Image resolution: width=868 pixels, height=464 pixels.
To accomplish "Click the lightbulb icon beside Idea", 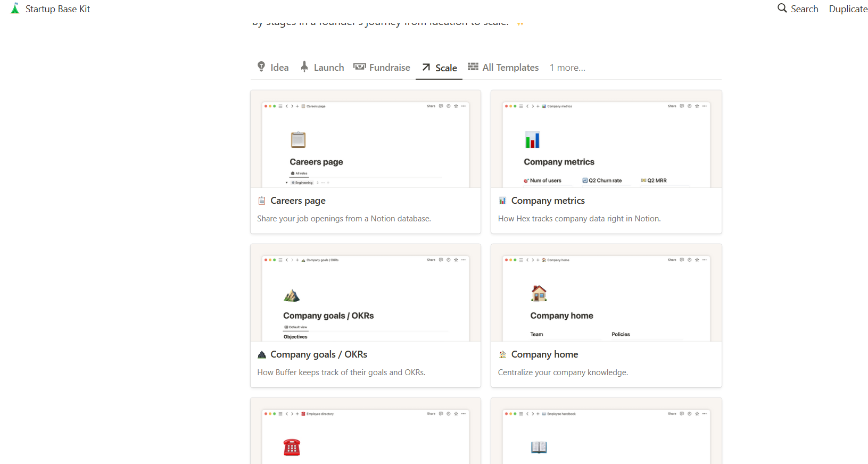I will (x=261, y=67).
